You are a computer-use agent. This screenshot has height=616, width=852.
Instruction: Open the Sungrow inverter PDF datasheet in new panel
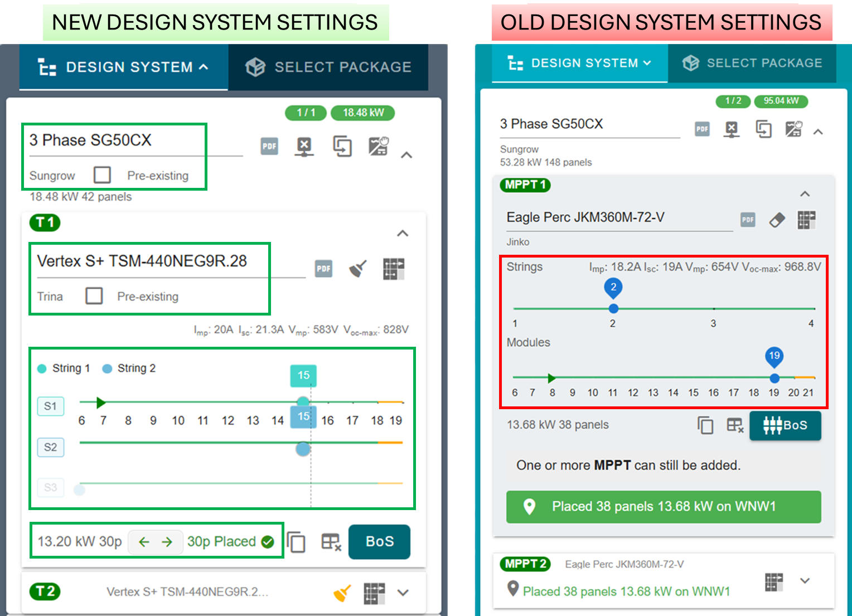[x=269, y=147]
